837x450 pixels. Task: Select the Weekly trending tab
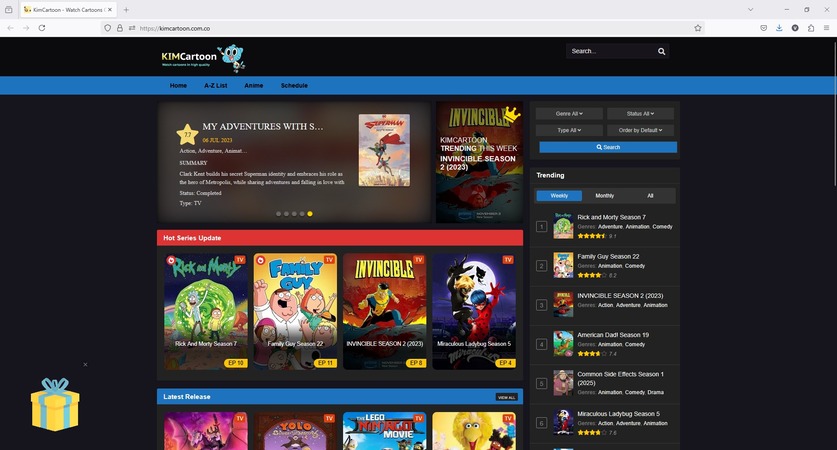[x=559, y=196]
